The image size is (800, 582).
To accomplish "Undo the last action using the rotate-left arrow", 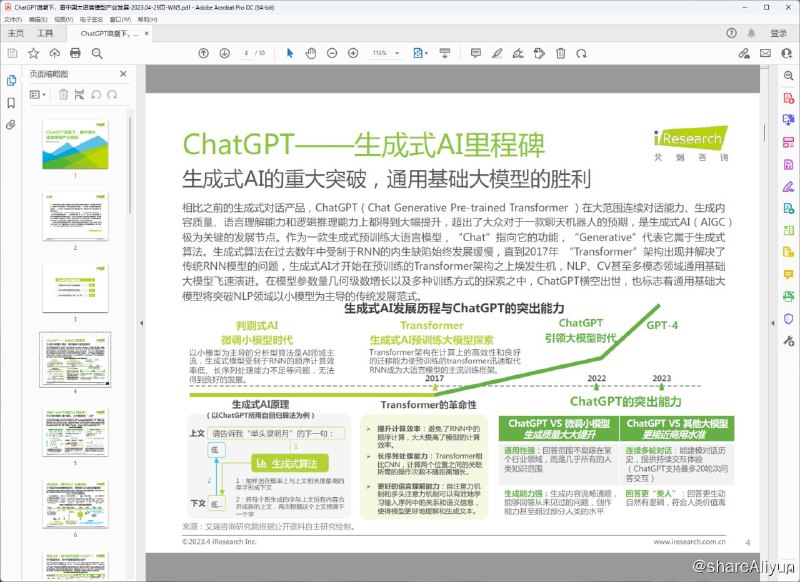I will pos(96,94).
